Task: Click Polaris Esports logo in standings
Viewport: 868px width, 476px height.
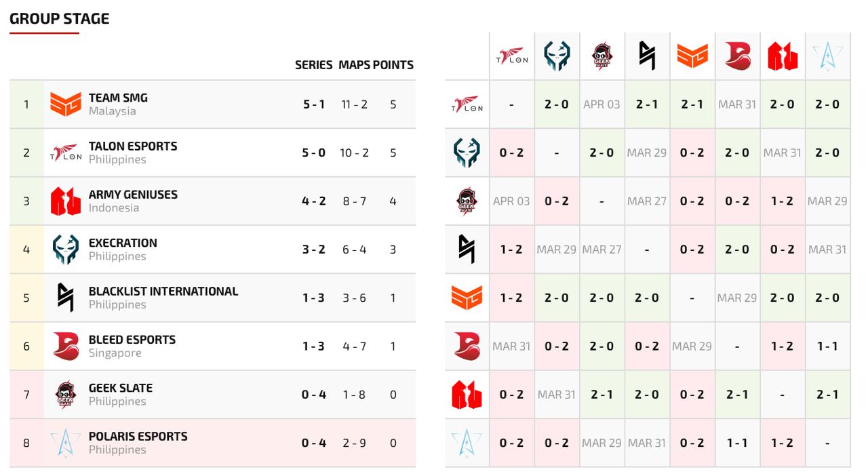Action: coord(66,443)
